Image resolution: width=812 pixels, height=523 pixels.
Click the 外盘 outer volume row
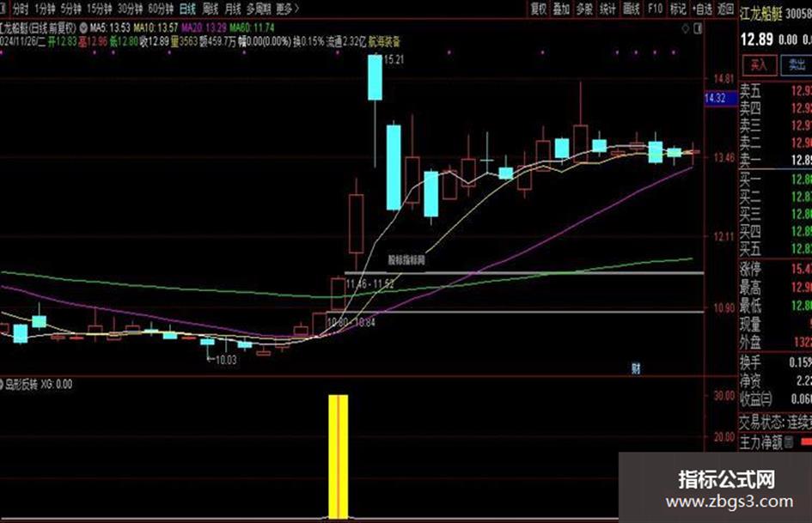tap(775, 343)
